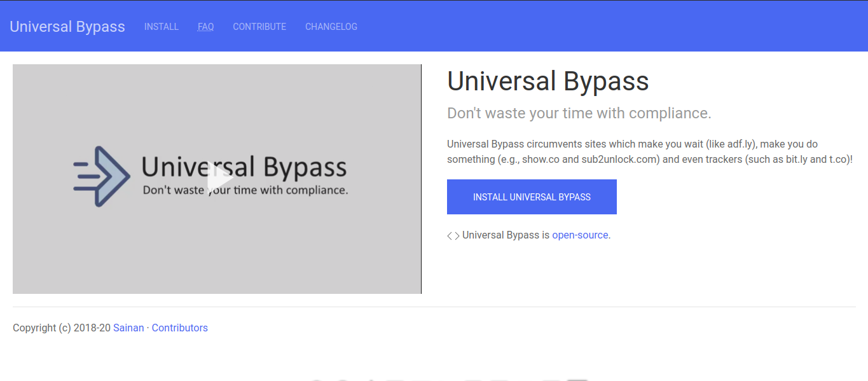Select the large Universal Bypass heading

pyautogui.click(x=548, y=81)
